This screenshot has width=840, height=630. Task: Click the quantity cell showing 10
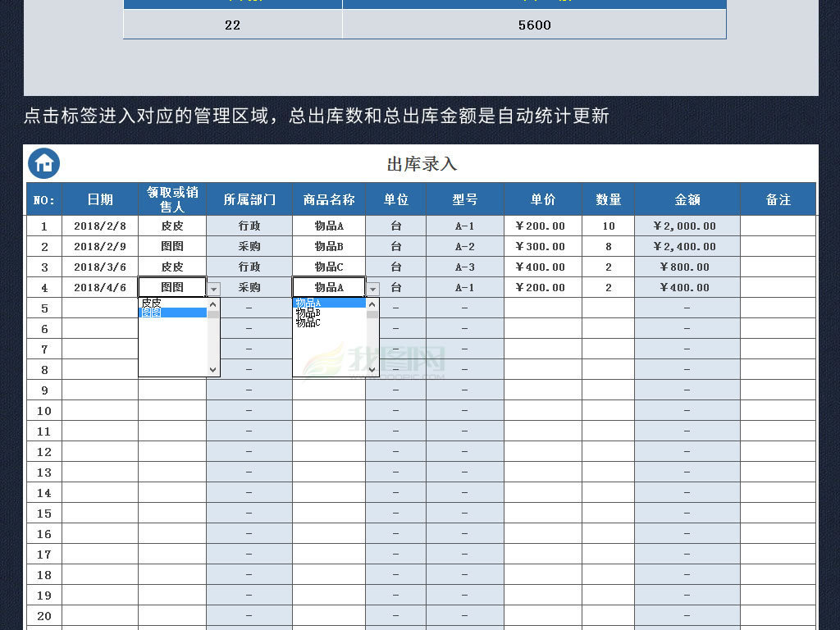[x=609, y=226]
